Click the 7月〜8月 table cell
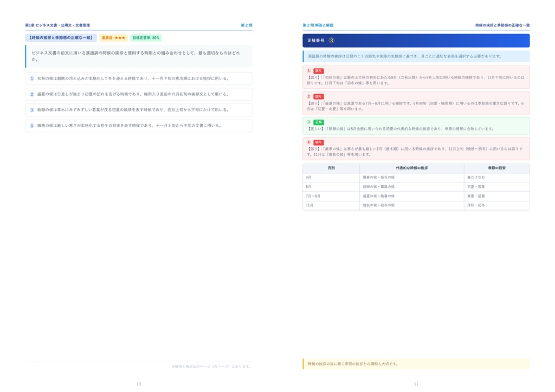Viewport: 555px width, 392px height. (331, 196)
